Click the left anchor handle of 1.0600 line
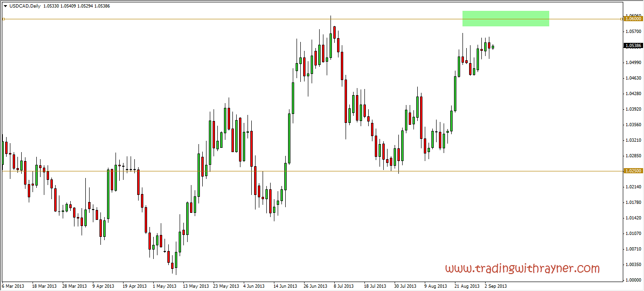Screen dimensions: 644x291 [x=3, y=19]
